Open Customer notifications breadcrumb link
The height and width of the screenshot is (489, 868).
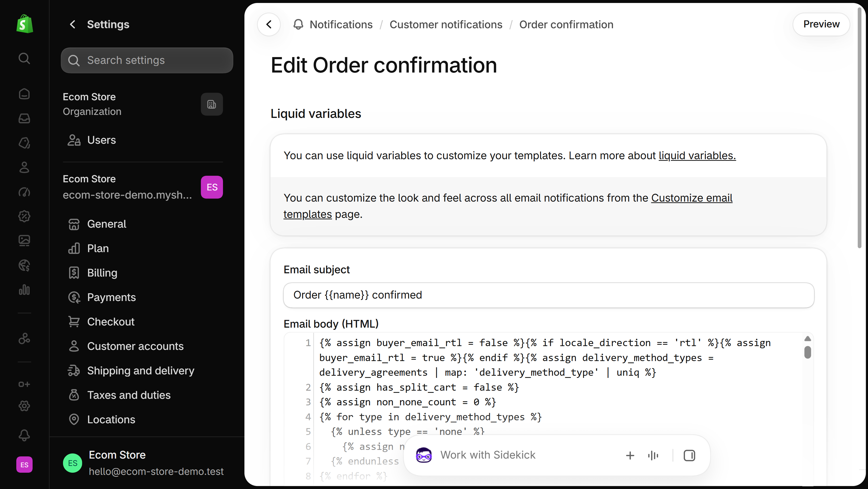446,24
